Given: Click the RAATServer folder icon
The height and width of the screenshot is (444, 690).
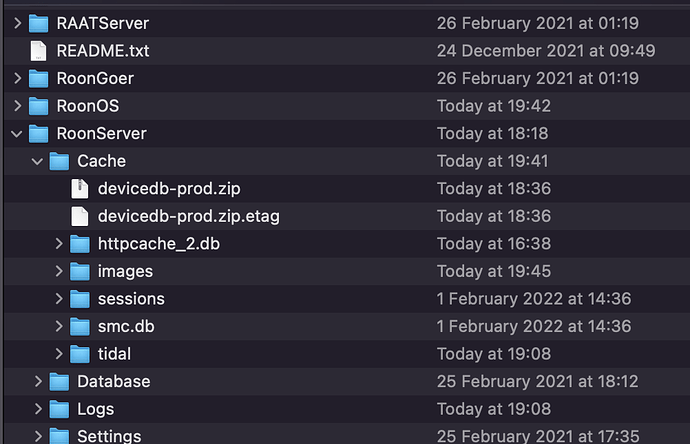Looking at the screenshot, I should click(x=38, y=23).
